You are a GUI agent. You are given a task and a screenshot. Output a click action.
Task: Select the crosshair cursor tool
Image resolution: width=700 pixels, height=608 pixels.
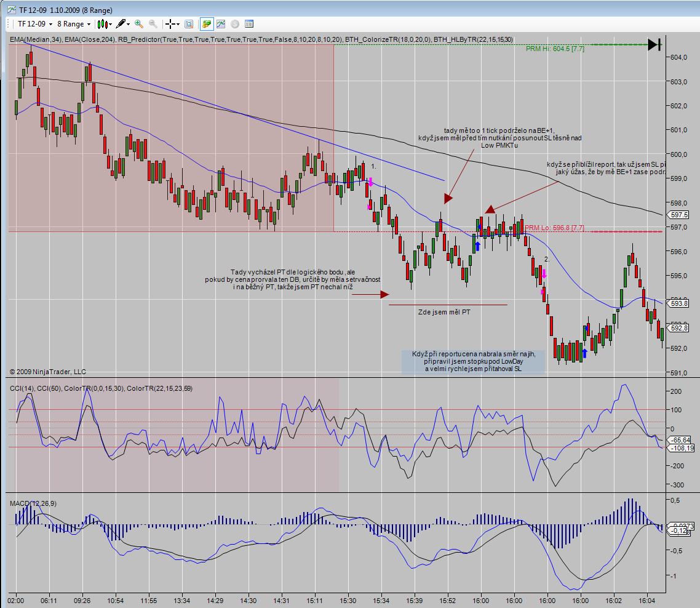click(172, 24)
